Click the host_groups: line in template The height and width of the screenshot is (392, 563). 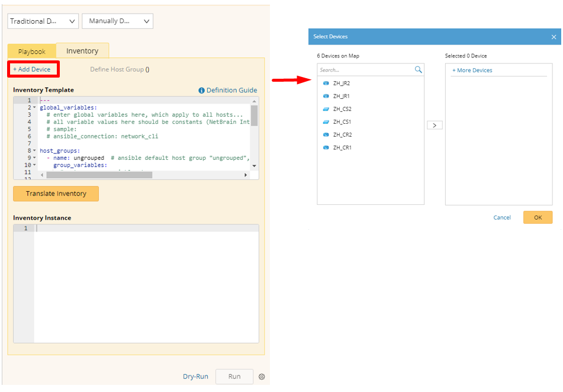click(60, 150)
